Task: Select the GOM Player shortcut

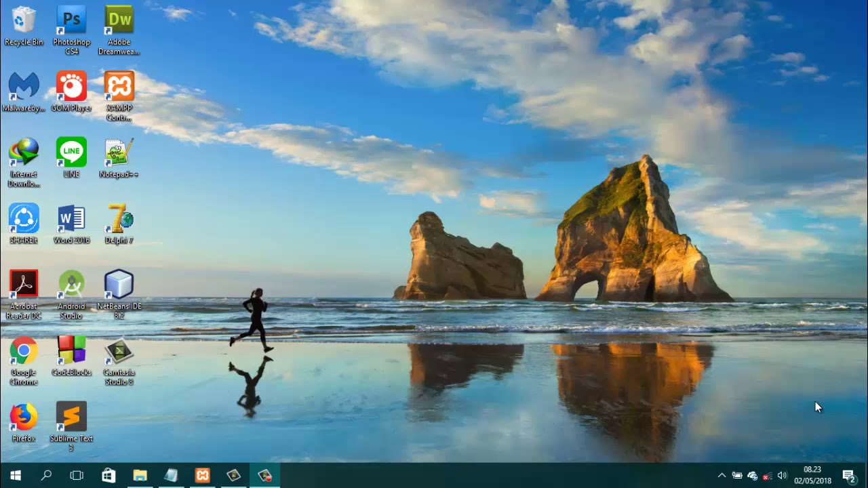Action: pos(71,92)
